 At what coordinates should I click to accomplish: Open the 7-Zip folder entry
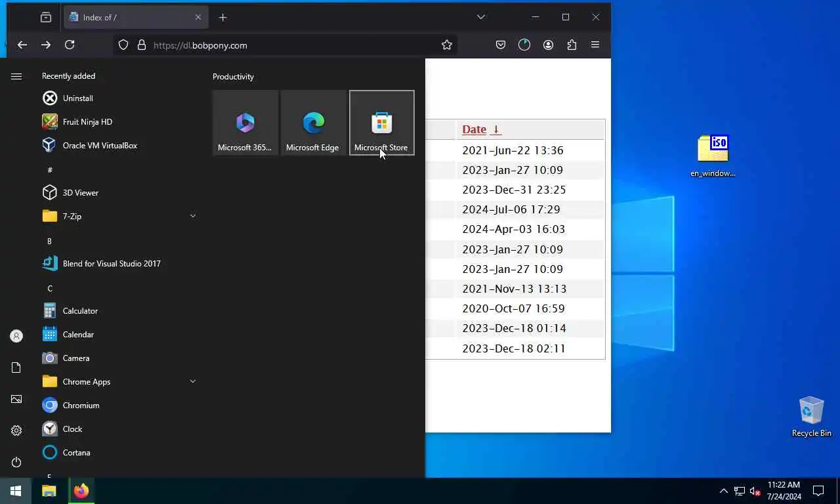118,217
